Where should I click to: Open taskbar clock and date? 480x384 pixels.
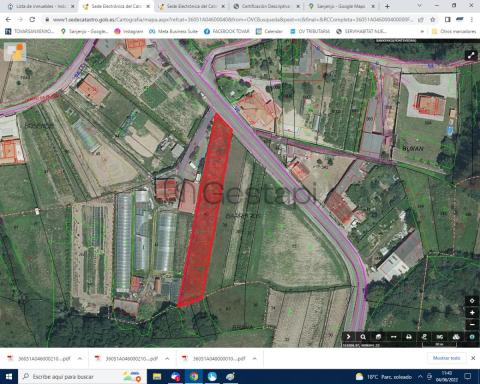(x=447, y=377)
